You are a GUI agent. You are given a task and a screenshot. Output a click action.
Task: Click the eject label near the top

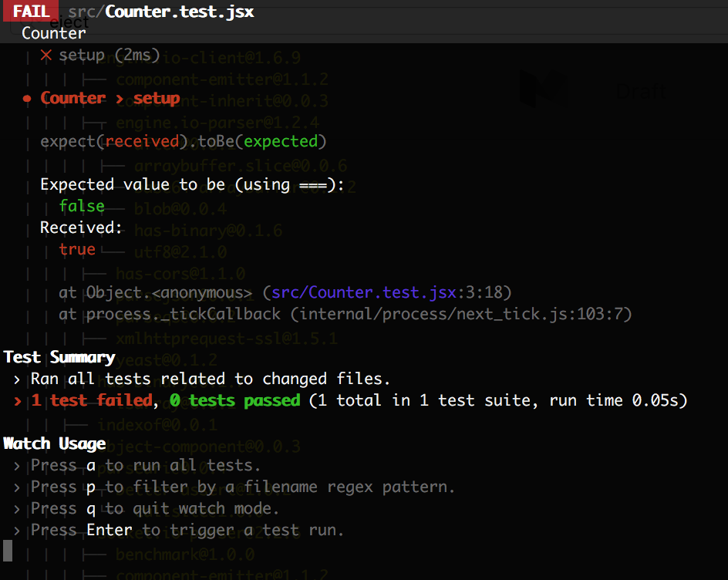point(69,22)
